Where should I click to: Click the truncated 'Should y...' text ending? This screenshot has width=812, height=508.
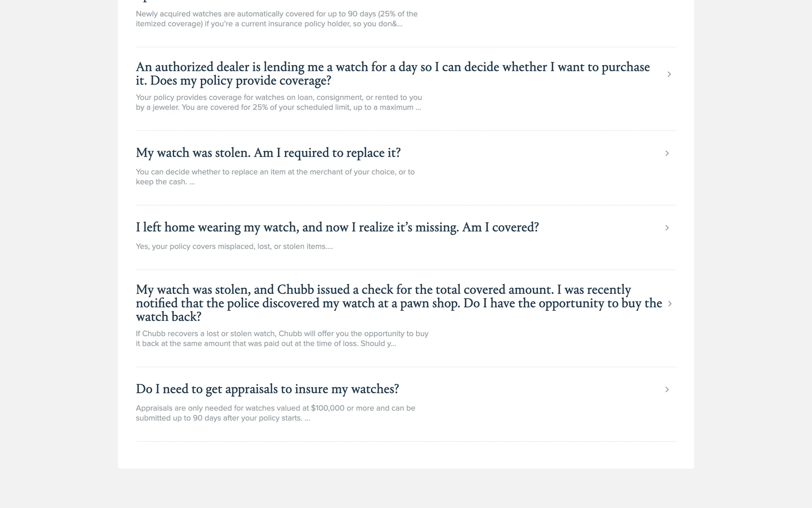click(x=385, y=344)
